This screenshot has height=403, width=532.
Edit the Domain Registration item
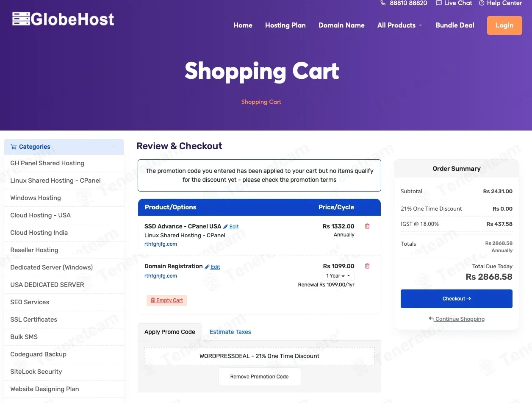(213, 267)
